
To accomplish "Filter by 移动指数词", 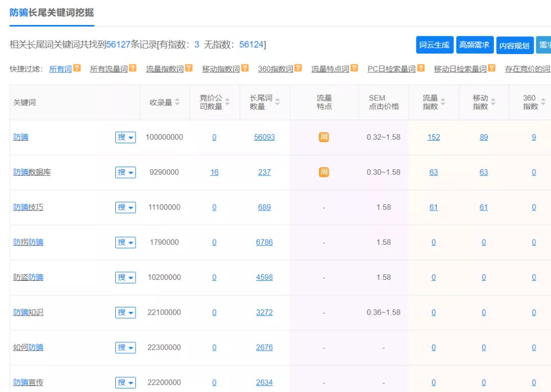I will pyautogui.click(x=221, y=69).
